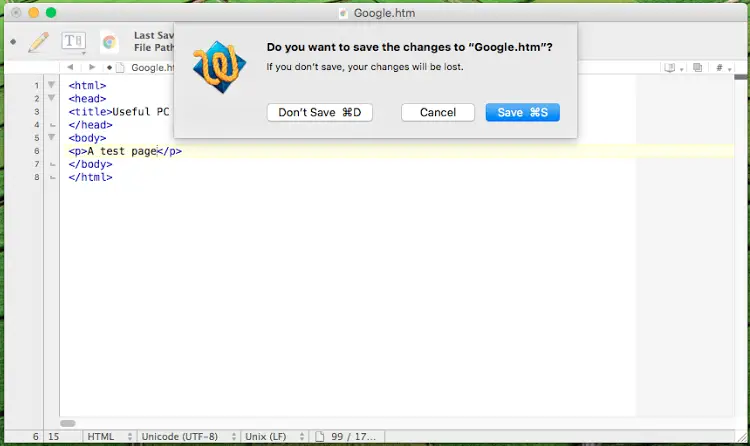Click the vertical scrollbar thumb at top right
This screenshot has height=446, width=750.
[740, 77]
